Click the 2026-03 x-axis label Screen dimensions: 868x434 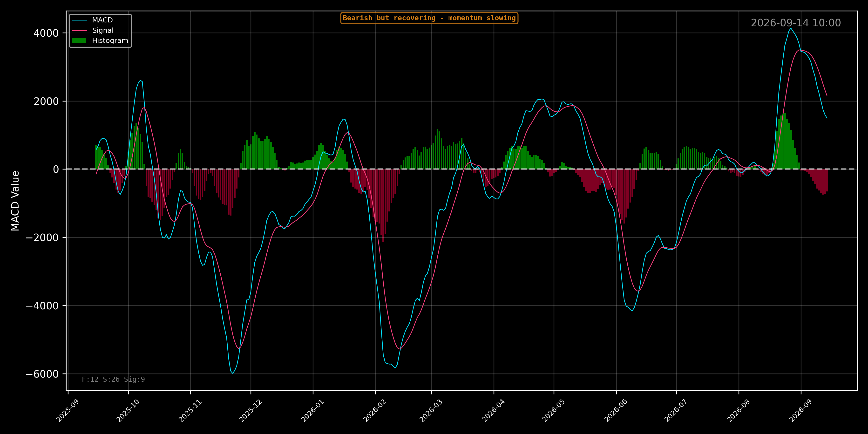(x=431, y=410)
